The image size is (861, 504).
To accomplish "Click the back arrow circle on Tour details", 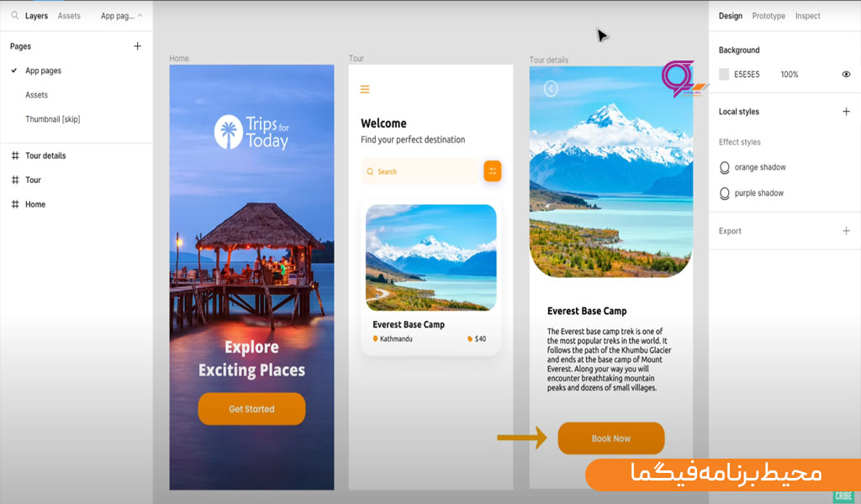I will pos(551,88).
